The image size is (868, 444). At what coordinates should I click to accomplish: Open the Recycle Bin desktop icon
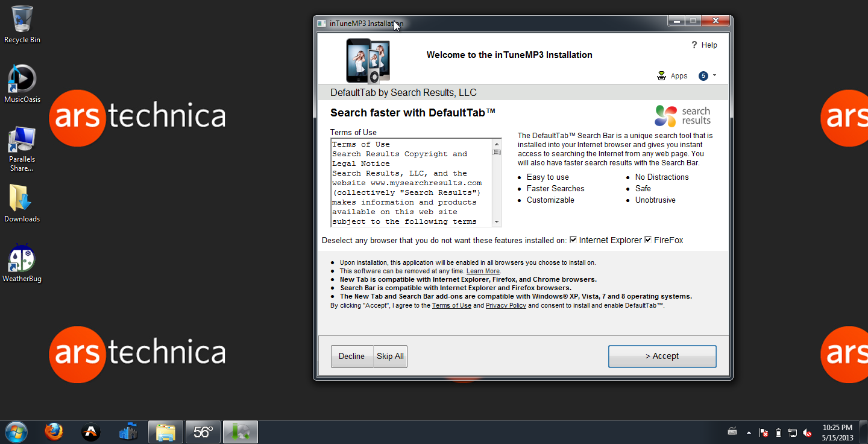point(22,24)
